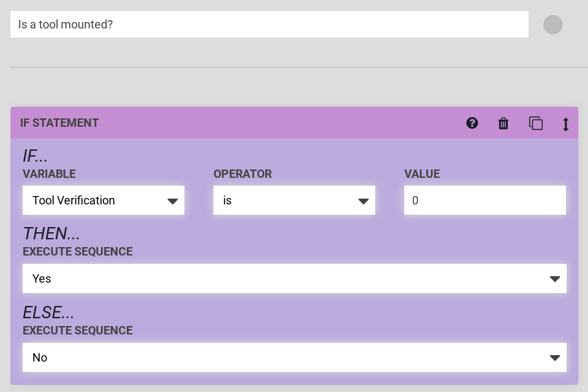Open help for the IF STATEMENT step

click(472, 123)
